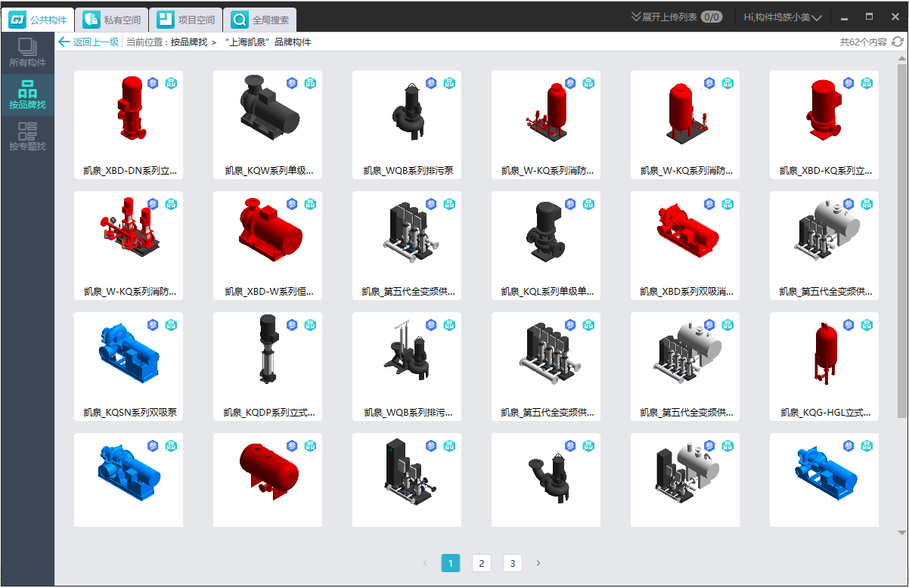Click the refresh icon beside 共62个内容
This screenshot has height=588, width=909.
(x=898, y=42)
